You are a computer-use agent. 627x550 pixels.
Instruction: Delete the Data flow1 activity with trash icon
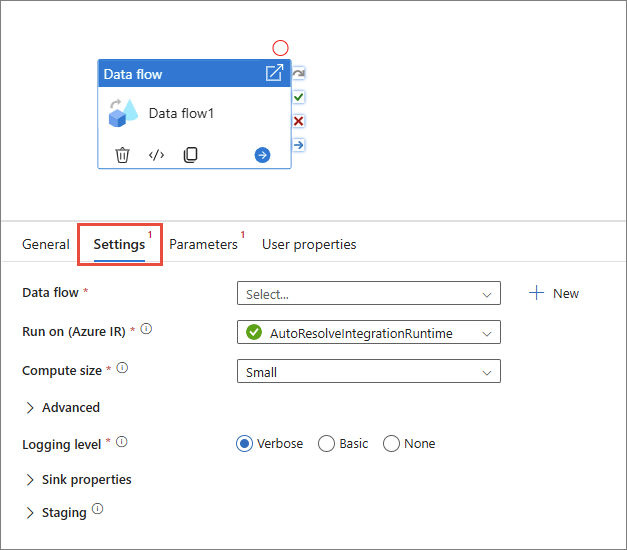tap(122, 155)
